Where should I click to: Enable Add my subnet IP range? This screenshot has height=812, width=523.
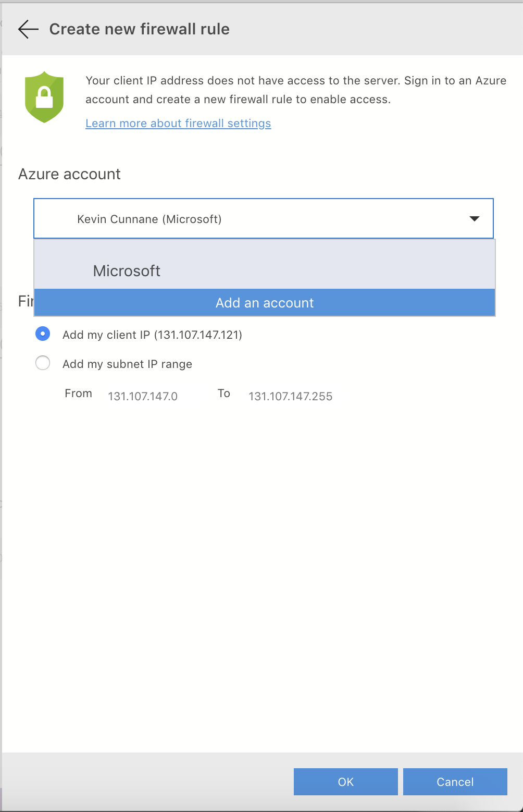point(43,363)
